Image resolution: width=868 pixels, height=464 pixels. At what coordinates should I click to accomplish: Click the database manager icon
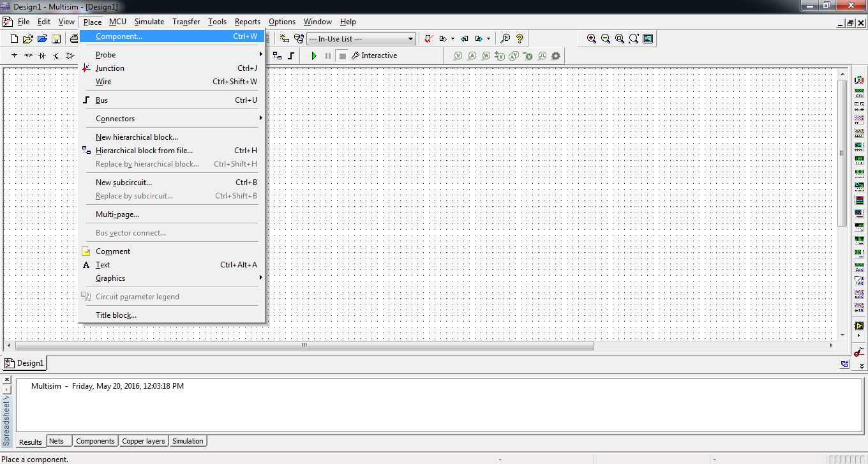(x=299, y=39)
